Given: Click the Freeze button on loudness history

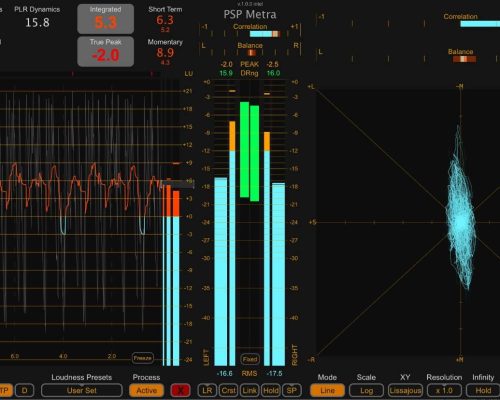Looking at the screenshot, I should click(143, 358).
